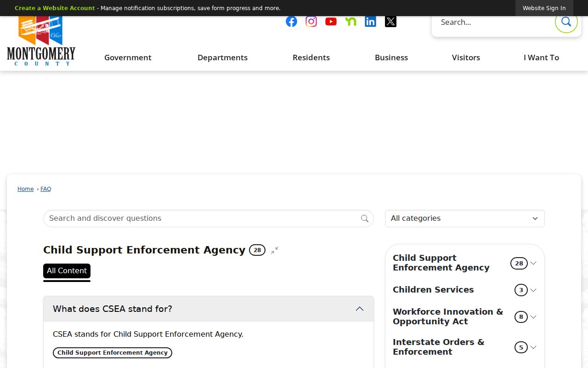Viewport: 588px width, 368px height.
Task: Go to Home breadcrumb link
Action: click(x=25, y=189)
